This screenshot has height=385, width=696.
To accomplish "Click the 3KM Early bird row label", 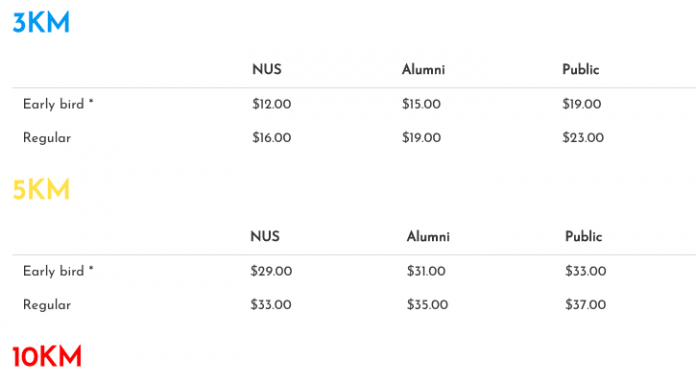I will 58,104.
